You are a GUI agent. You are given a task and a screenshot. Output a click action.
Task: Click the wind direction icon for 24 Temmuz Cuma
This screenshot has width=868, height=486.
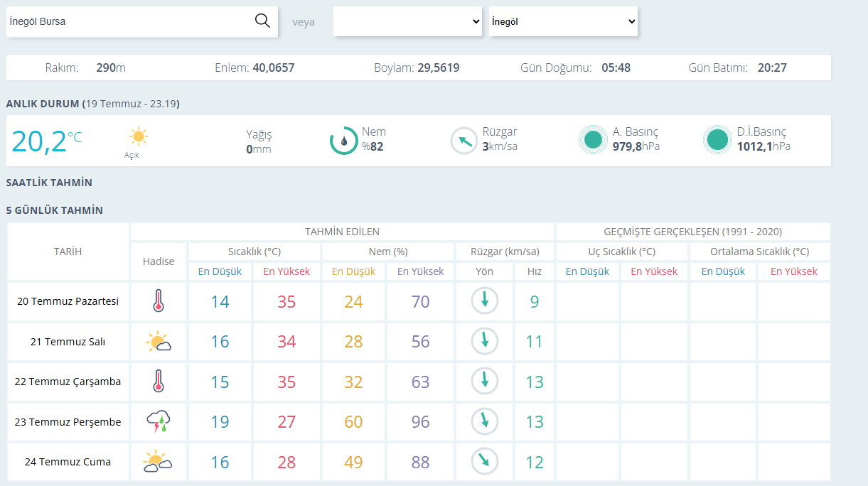click(x=485, y=462)
